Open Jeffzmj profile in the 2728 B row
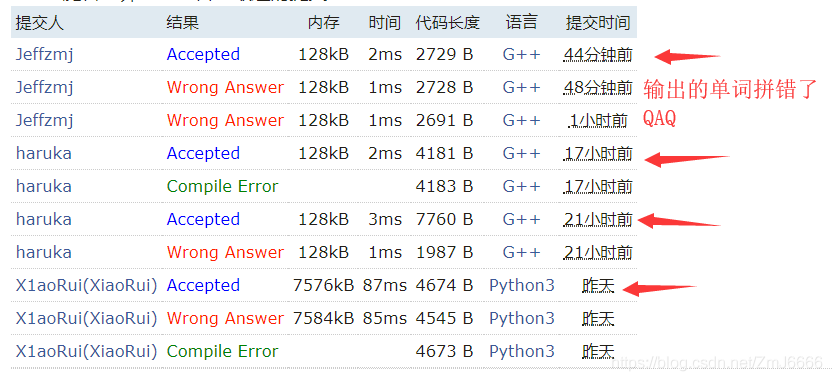832x381 pixels. point(45,88)
